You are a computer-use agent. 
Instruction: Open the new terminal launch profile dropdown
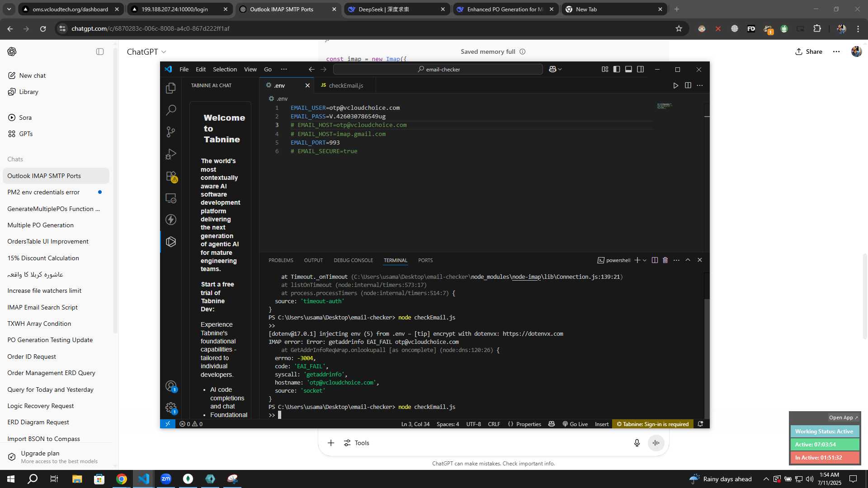point(645,260)
